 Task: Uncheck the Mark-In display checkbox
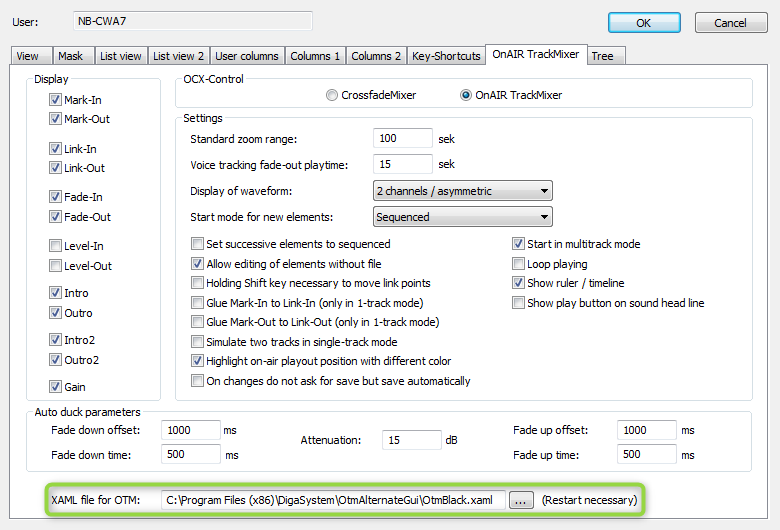coord(56,100)
